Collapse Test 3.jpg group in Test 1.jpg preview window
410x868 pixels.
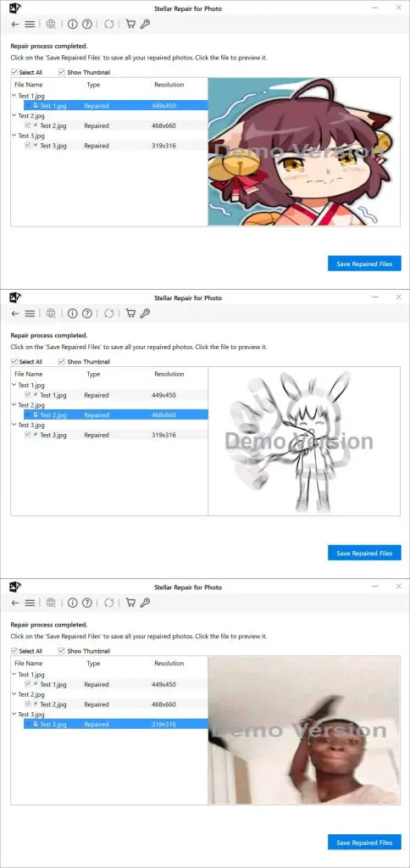(14, 136)
